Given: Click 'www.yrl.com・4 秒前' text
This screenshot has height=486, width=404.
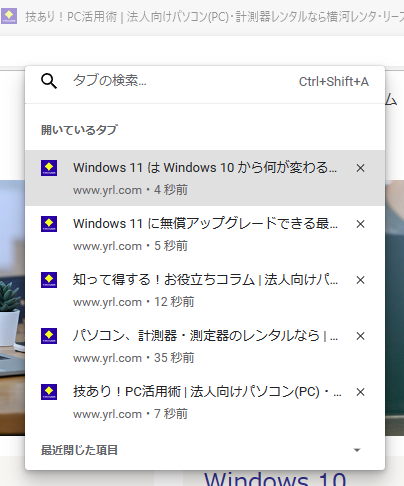Looking at the screenshot, I should (x=130, y=190).
